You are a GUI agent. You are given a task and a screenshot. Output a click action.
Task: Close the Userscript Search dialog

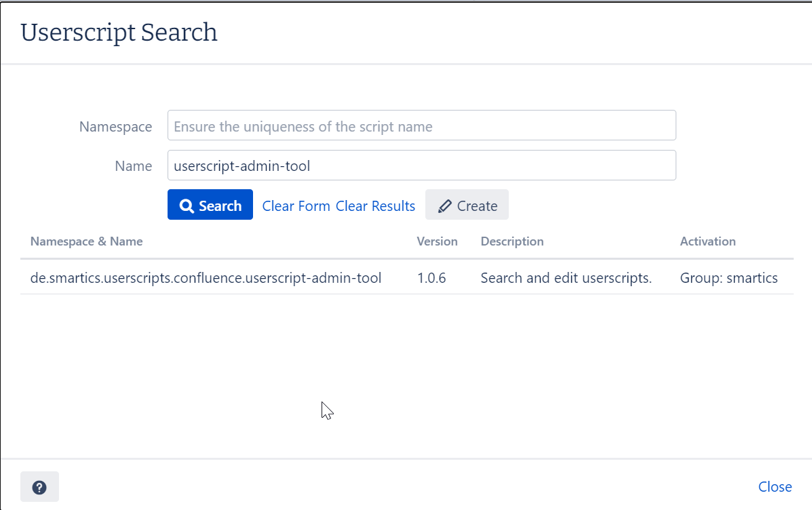click(x=775, y=486)
